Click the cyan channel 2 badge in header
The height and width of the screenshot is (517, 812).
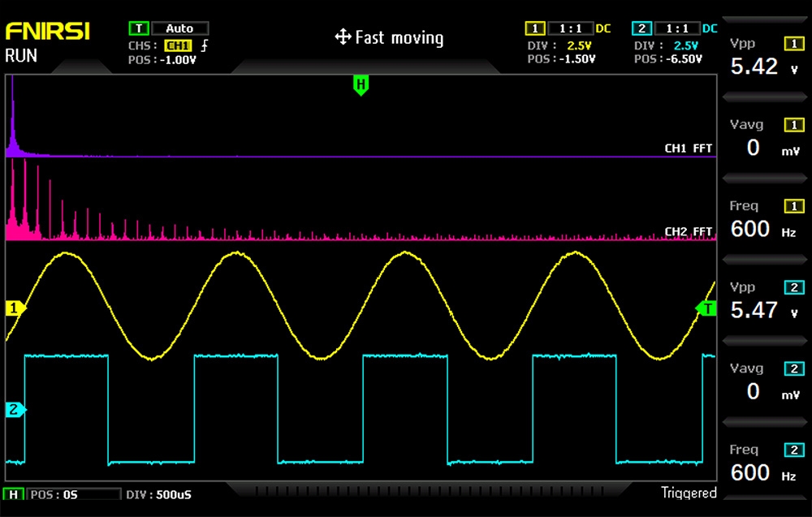click(641, 28)
